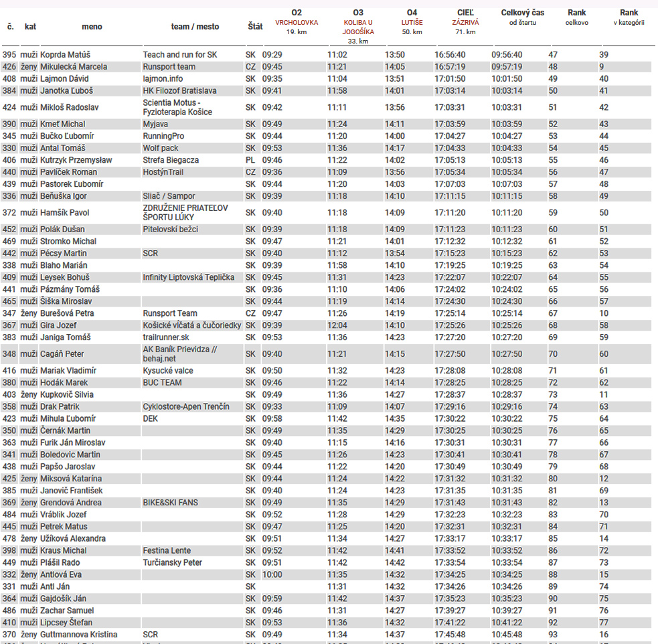Click the team 'lajmon.info'
The width and height of the screenshot is (658, 644).
pos(163,79)
